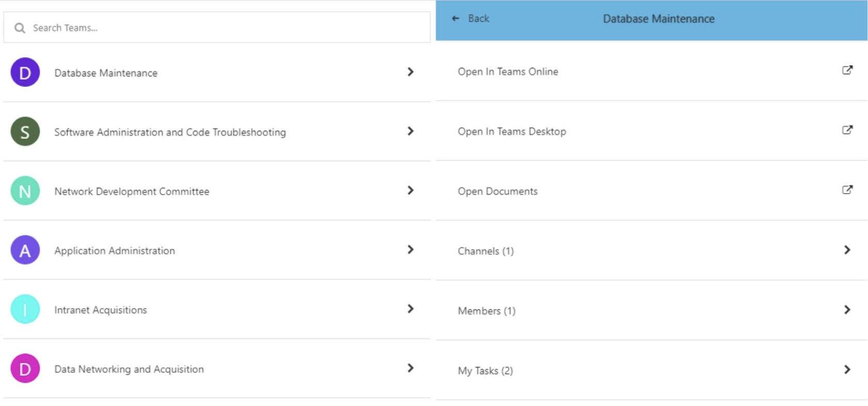The height and width of the screenshot is (406, 868).
Task: Expand Data Networking and Acquisition chevron
Action: (x=411, y=368)
